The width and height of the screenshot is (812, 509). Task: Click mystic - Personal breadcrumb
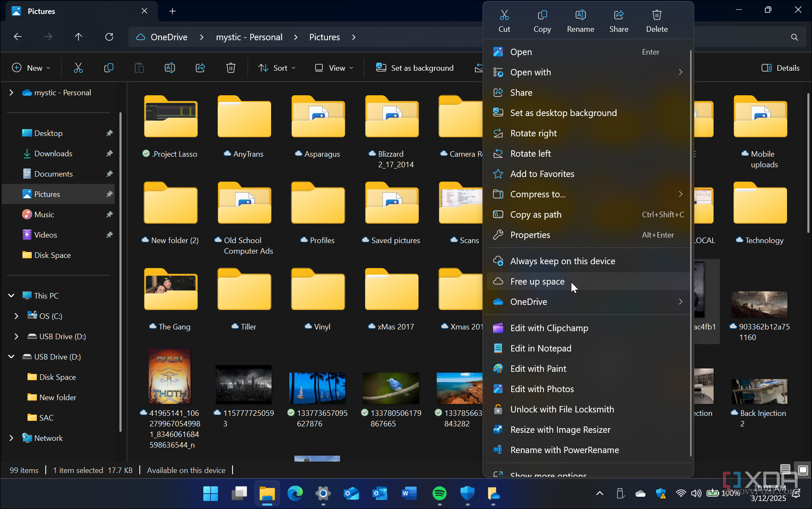(x=249, y=37)
